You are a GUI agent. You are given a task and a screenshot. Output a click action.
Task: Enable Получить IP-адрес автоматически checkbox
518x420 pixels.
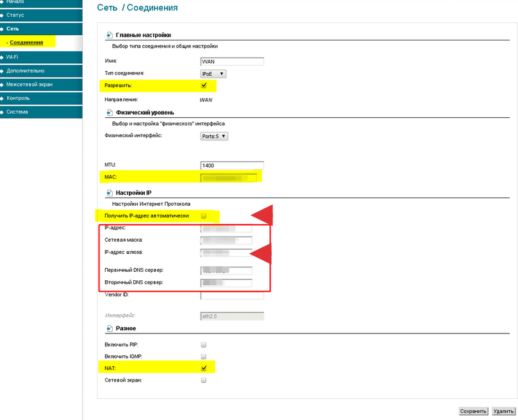204,216
